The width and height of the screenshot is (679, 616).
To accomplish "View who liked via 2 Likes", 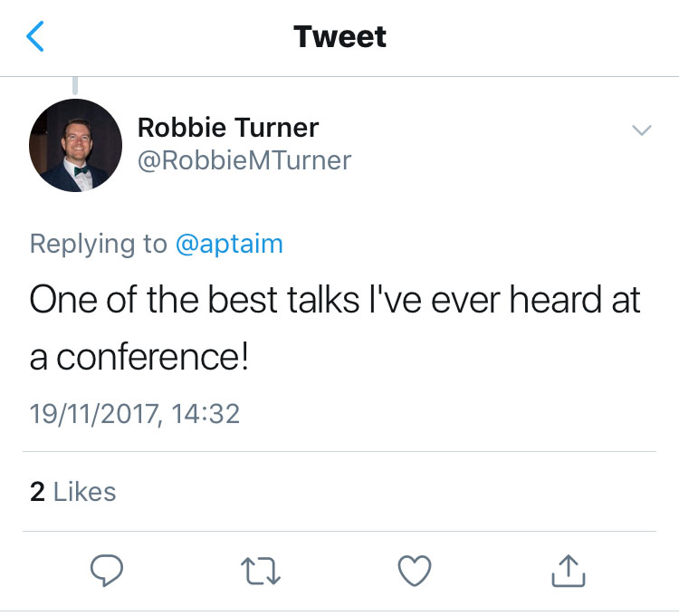I will coord(72,492).
